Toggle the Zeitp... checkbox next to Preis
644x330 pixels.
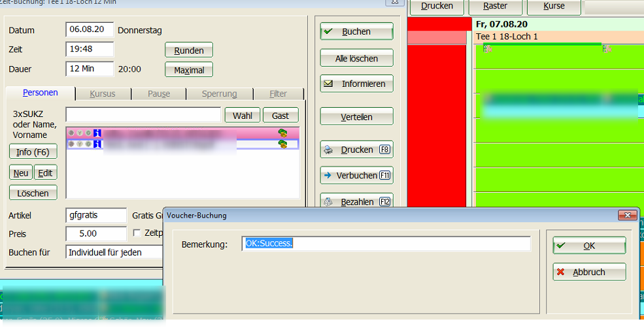[137, 233]
